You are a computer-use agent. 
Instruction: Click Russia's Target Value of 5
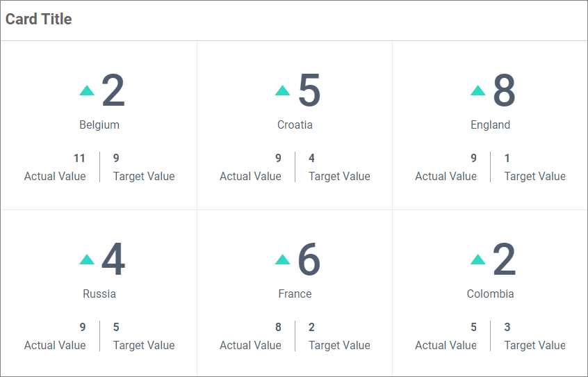point(117,328)
